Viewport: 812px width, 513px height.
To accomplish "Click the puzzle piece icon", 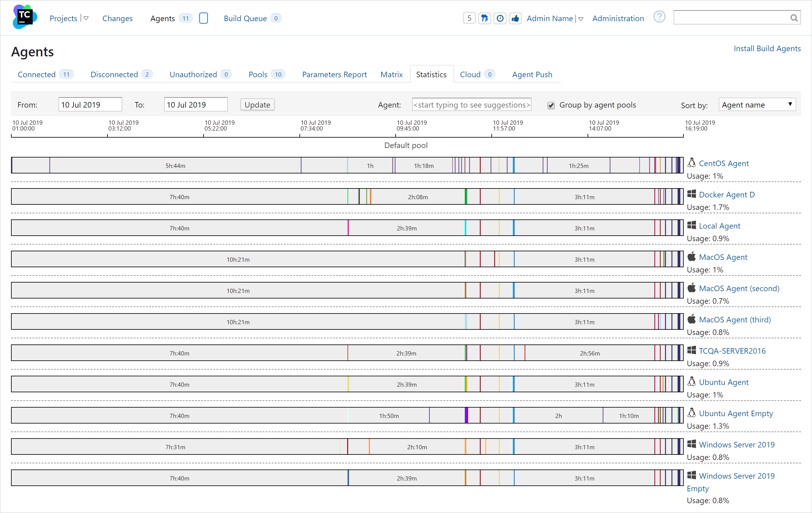I will (485, 18).
